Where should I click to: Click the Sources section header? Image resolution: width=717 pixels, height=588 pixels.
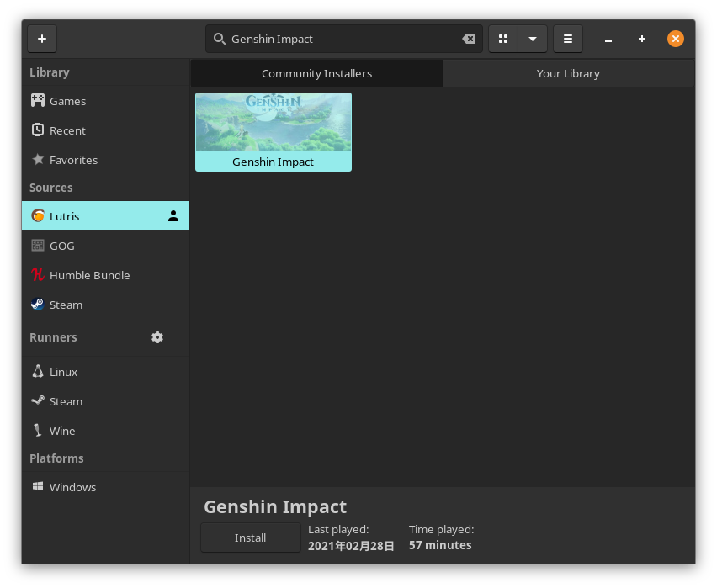(x=51, y=188)
